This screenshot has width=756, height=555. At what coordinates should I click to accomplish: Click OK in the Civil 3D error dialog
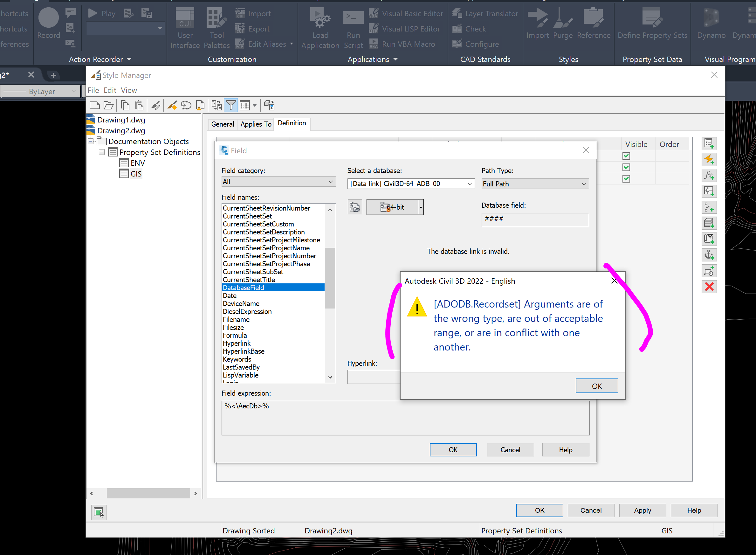(x=597, y=386)
